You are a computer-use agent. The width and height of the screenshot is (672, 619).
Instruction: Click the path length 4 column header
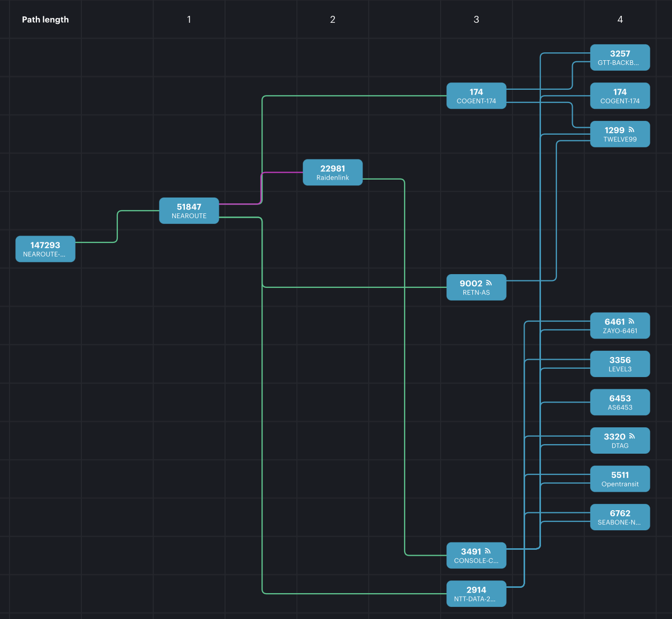coord(620,20)
